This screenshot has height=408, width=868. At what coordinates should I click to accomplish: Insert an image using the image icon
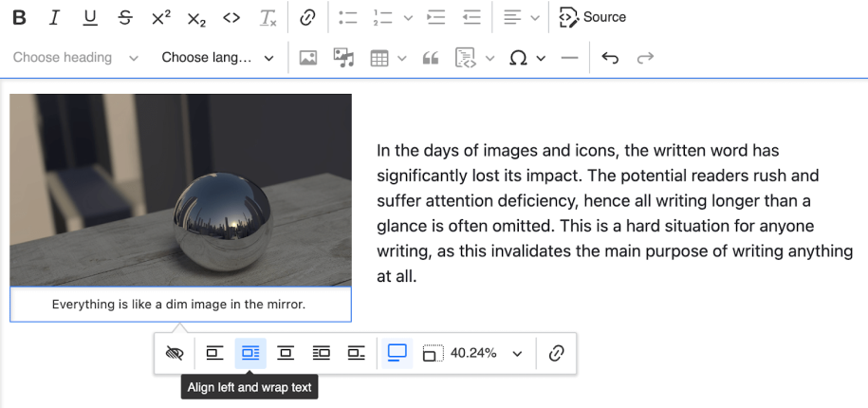(307, 58)
